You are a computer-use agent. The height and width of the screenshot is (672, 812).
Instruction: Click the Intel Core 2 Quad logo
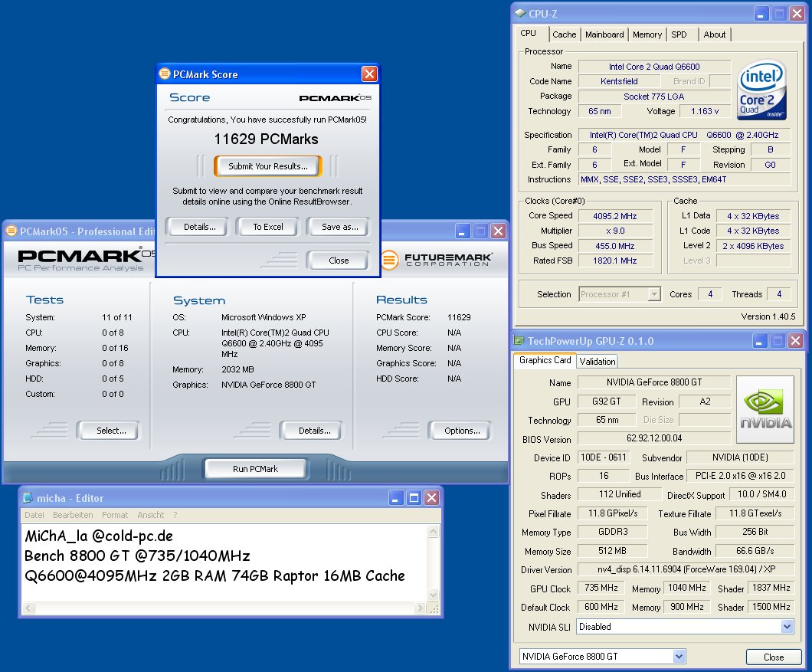point(761,90)
